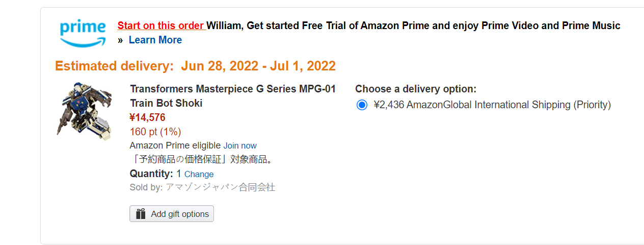The width and height of the screenshot is (644, 245).
Task: Click the Amazon Prime logo
Action: [x=83, y=33]
